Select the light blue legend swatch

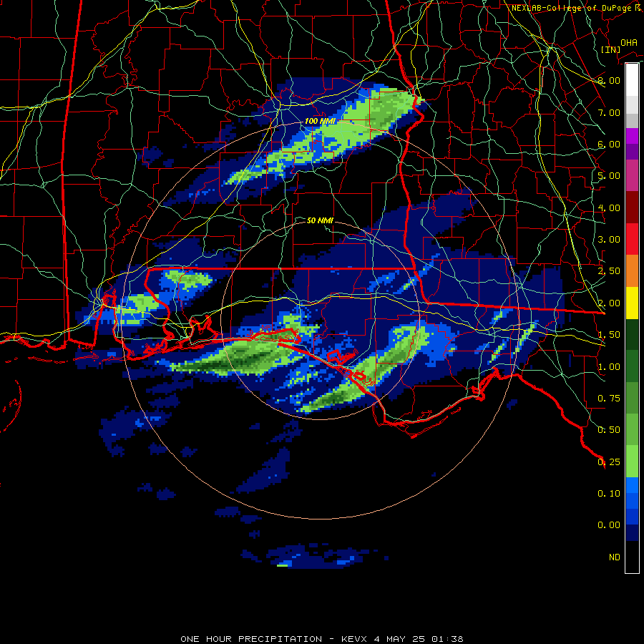tap(632, 485)
